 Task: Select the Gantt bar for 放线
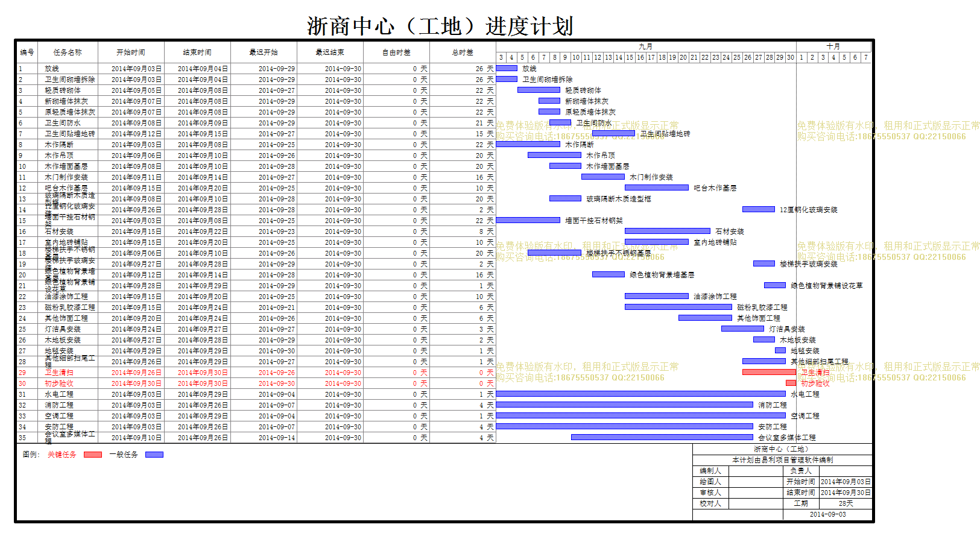[x=507, y=68]
